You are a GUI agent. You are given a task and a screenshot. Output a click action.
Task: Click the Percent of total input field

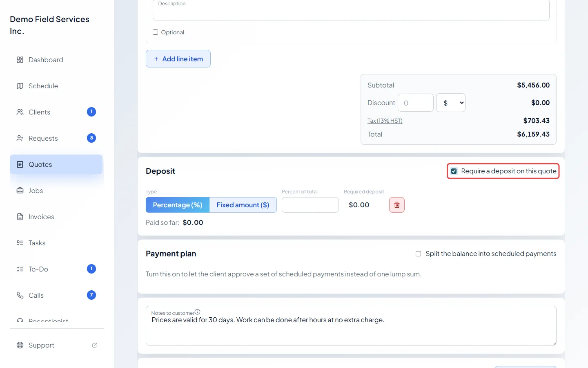pos(310,205)
